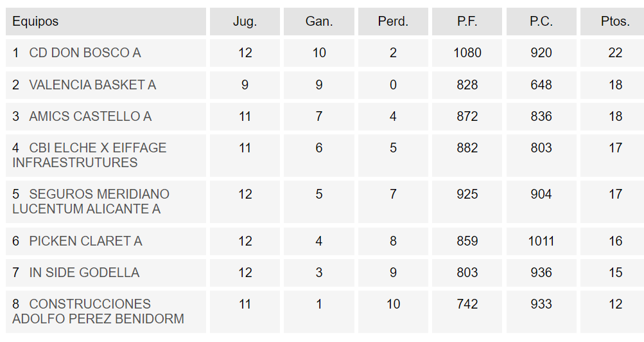Click the 22 points cell for Don Bosco
644x342 pixels.
(615, 53)
